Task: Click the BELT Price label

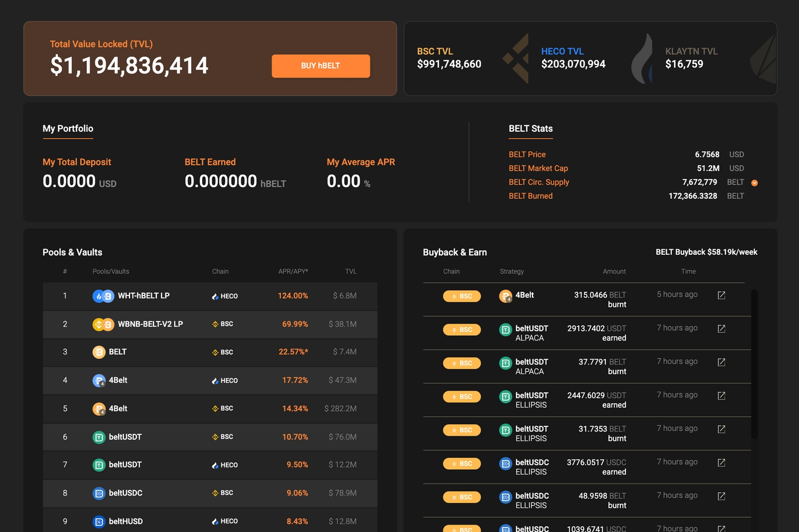Action: [x=527, y=155]
